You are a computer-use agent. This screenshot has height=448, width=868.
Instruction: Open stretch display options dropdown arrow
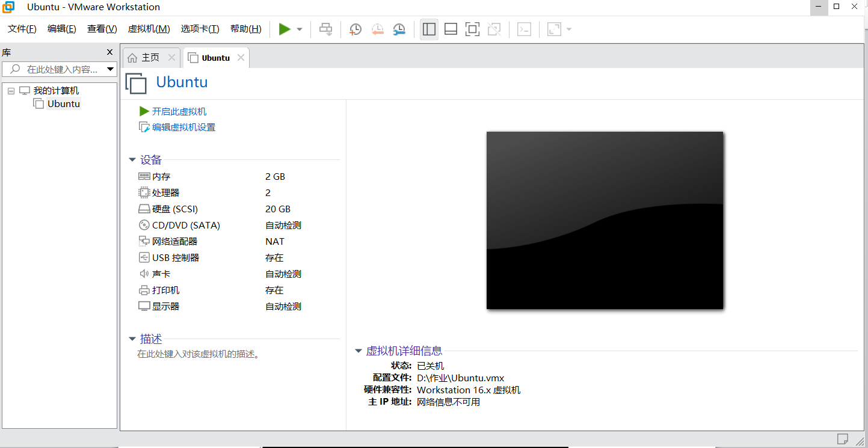(569, 29)
